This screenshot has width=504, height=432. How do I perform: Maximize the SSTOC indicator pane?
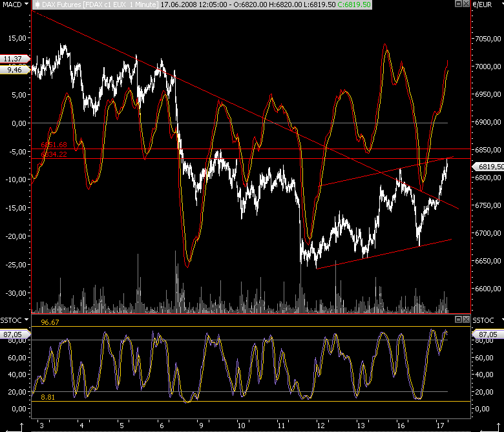[459, 319]
